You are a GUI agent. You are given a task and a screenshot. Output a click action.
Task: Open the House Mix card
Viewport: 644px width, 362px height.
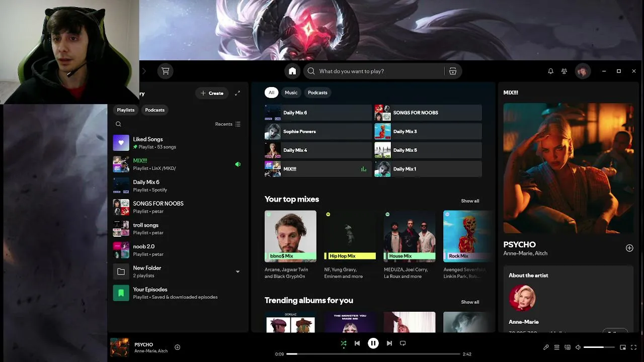[410, 245]
